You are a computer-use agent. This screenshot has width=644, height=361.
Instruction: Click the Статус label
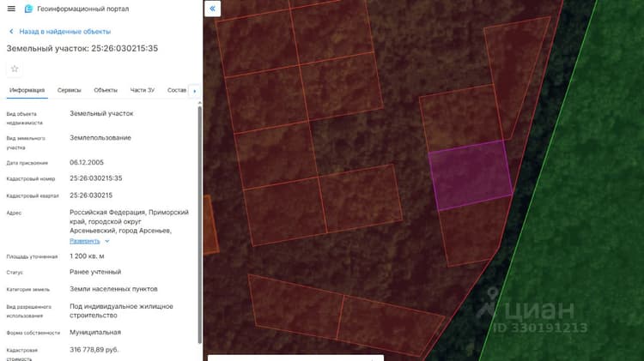[x=15, y=273]
